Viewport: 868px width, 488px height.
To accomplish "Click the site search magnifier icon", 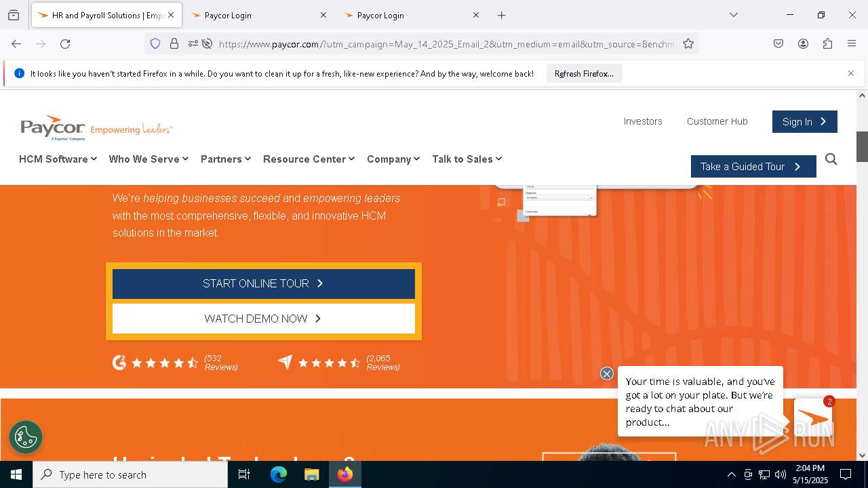I will (x=831, y=159).
